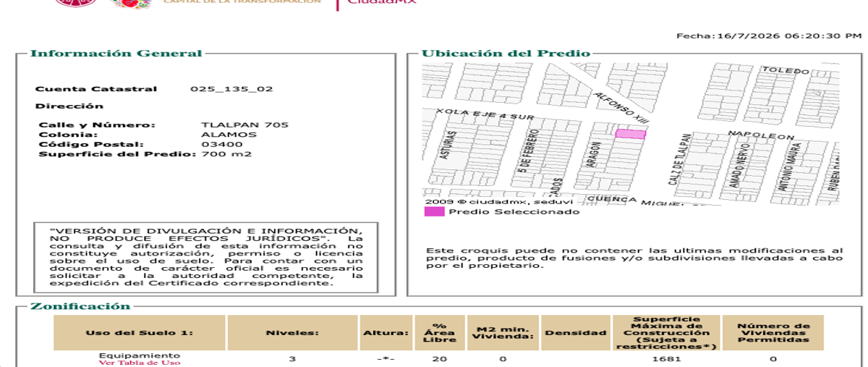Click the Cuenta Catastral label
868x367 pixels.
pyautogui.click(x=96, y=89)
